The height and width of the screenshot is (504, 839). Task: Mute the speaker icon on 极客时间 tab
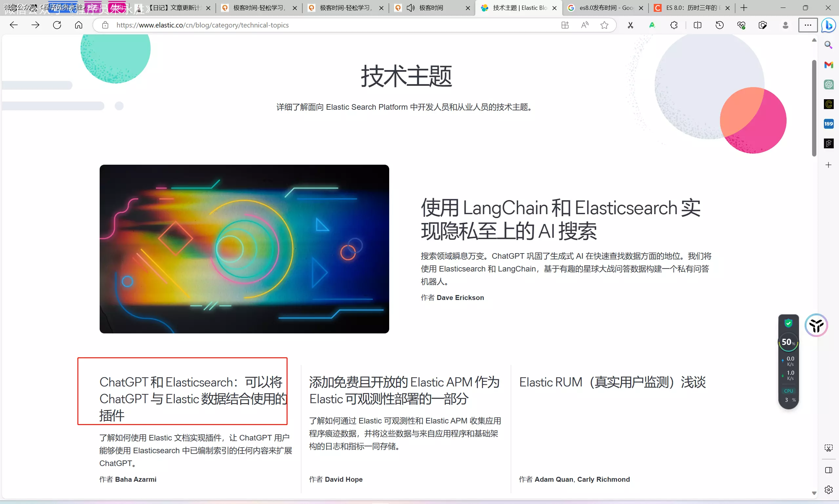(x=410, y=8)
